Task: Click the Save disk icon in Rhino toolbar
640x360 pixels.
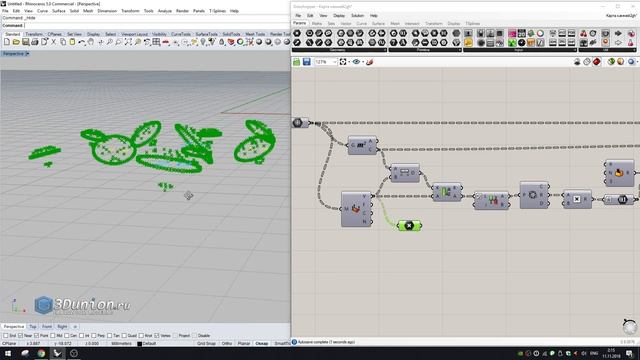Action: (x=25, y=42)
